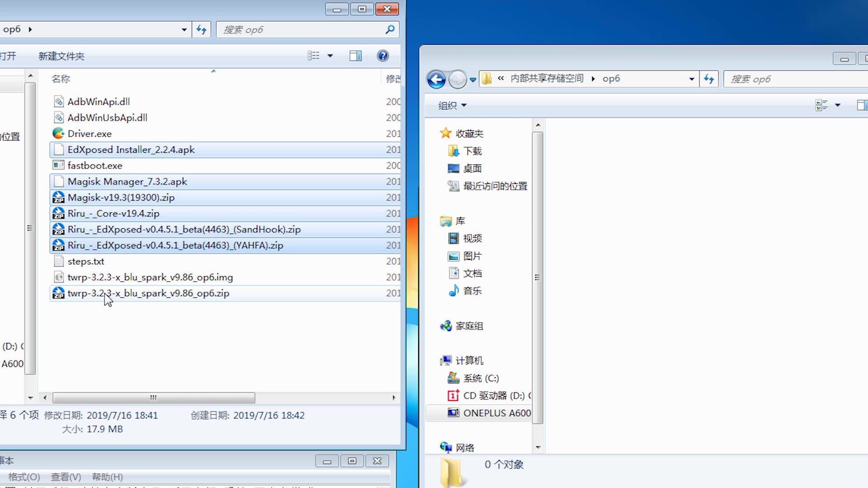Viewport: 868px width, 488px height.
Task: Click the steps.txt document icon
Action: (58, 261)
